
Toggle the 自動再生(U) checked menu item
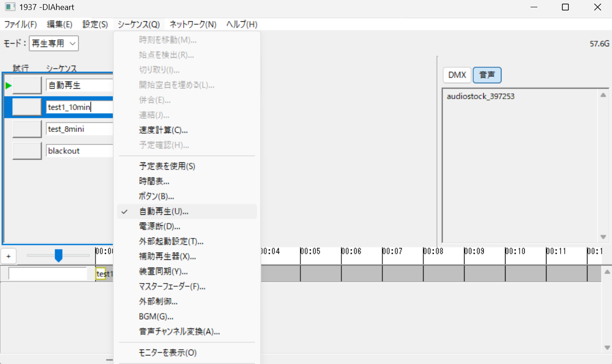coord(163,212)
